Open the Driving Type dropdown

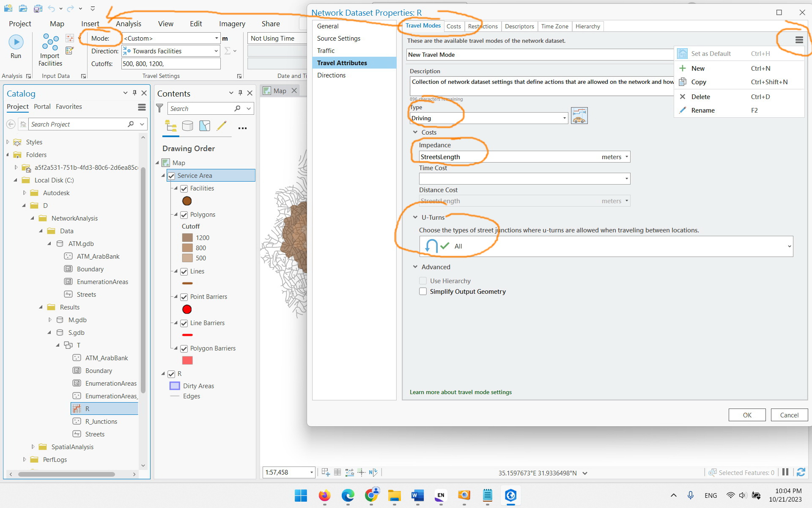pos(564,118)
